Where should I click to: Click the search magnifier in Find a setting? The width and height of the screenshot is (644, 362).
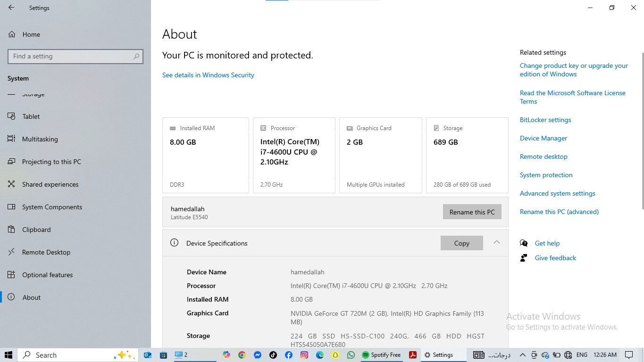point(136,56)
